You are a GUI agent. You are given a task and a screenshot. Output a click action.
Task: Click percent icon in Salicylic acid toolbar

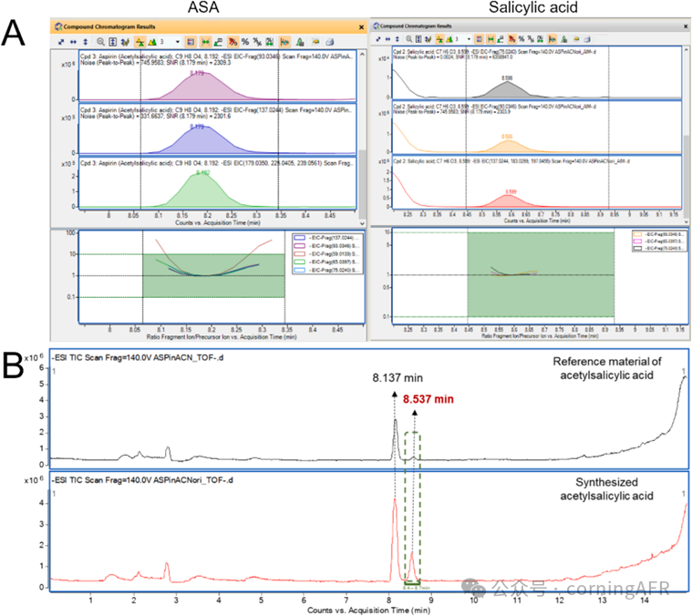522,39
